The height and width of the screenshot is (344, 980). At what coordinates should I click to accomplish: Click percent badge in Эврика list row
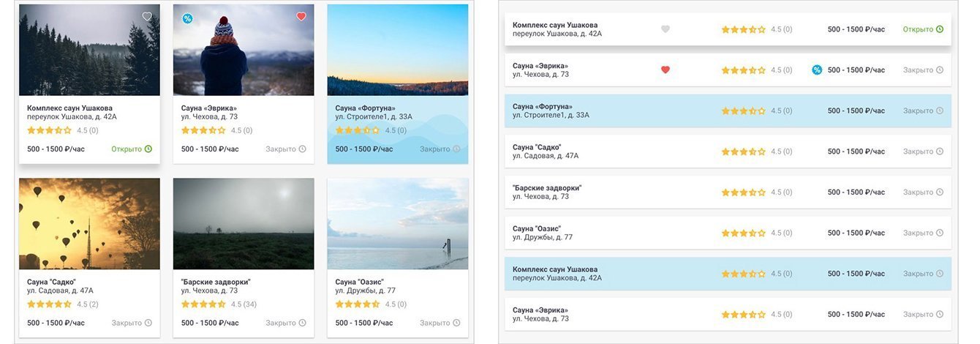pos(817,70)
